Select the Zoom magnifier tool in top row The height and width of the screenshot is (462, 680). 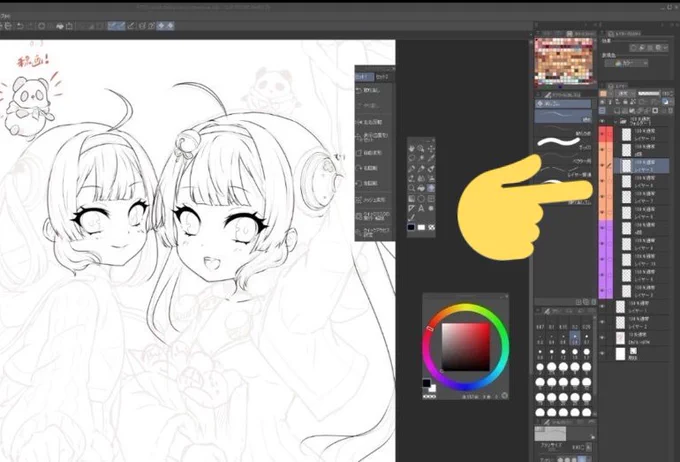[x=421, y=149]
